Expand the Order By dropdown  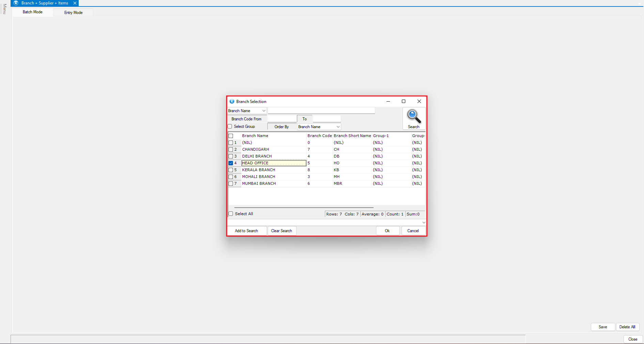[338, 127]
